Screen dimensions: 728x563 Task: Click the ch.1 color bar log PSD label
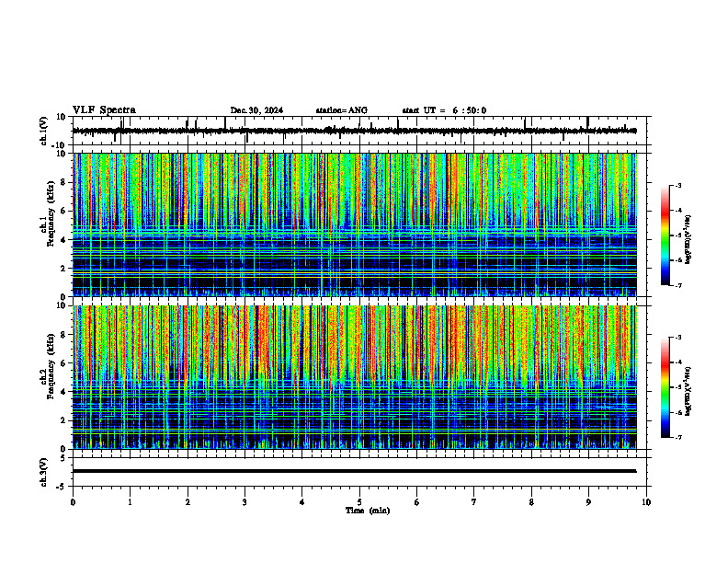[x=688, y=240]
